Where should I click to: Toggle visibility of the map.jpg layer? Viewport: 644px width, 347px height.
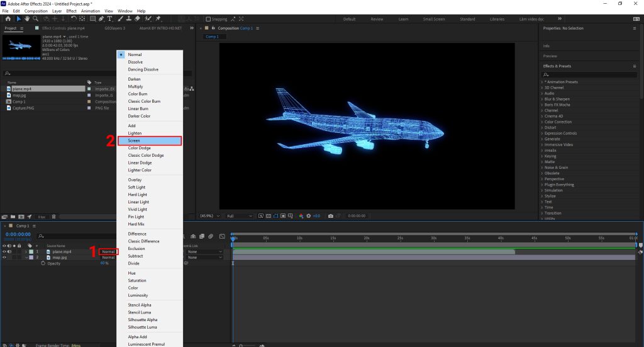tap(4, 258)
